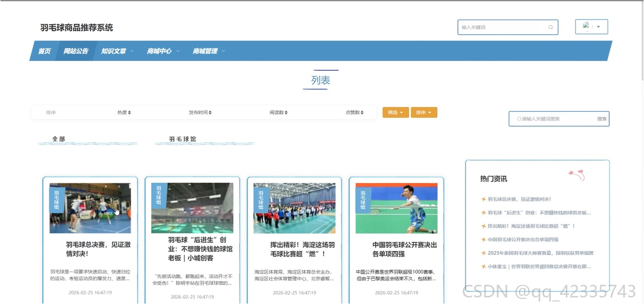Click the description starting “先做活动跑，都跑起来
Viewport: 644px width, 304px height.
192,280
